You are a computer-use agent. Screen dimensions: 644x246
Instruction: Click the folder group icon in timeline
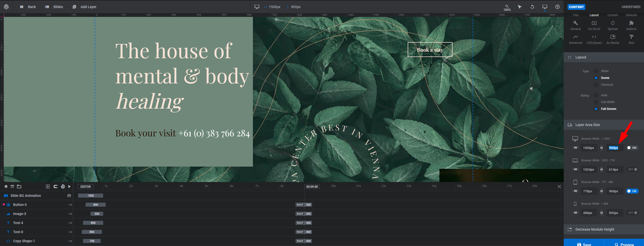click(x=19, y=187)
